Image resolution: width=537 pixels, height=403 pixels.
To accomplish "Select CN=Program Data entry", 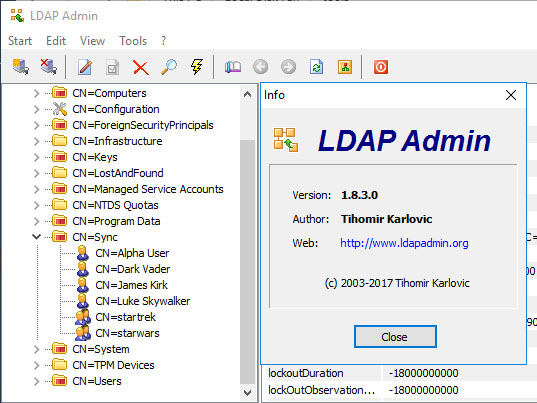I will click(116, 221).
